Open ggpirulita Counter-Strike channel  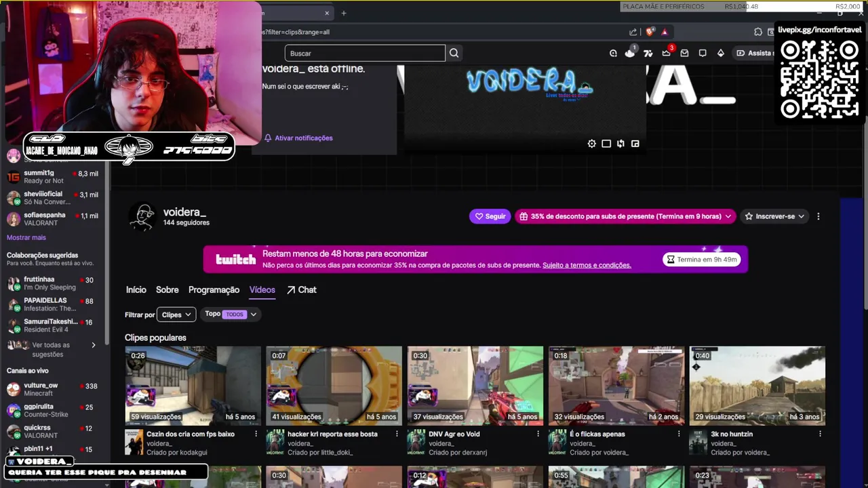click(x=53, y=410)
